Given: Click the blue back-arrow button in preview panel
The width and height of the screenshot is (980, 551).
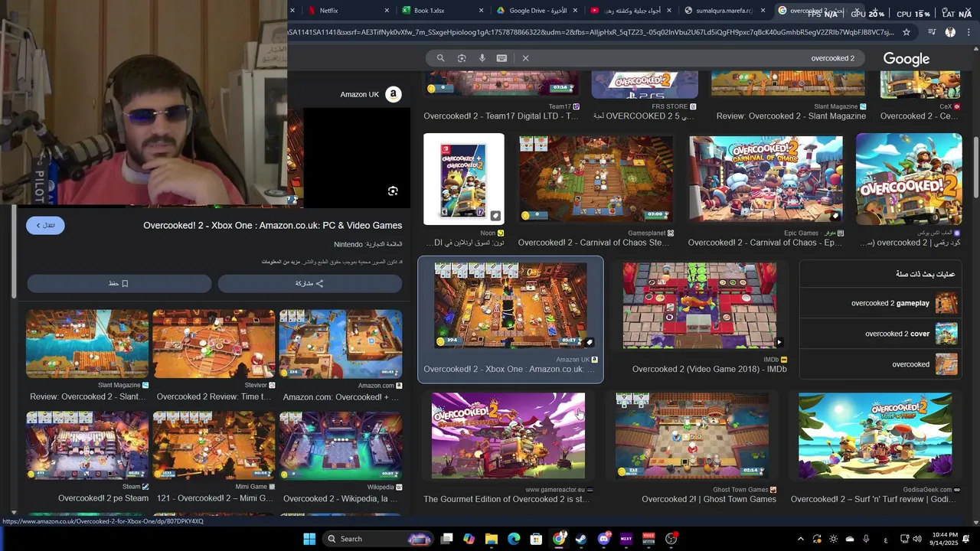Looking at the screenshot, I should (45, 225).
